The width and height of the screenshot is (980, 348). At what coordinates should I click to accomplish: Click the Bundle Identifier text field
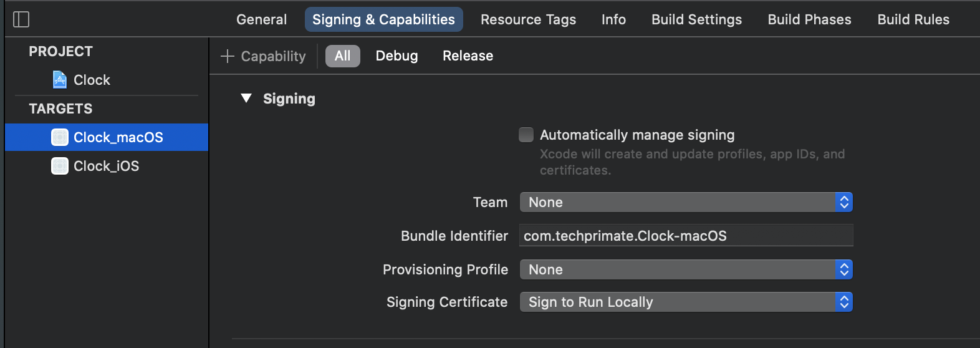tap(686, 236)
